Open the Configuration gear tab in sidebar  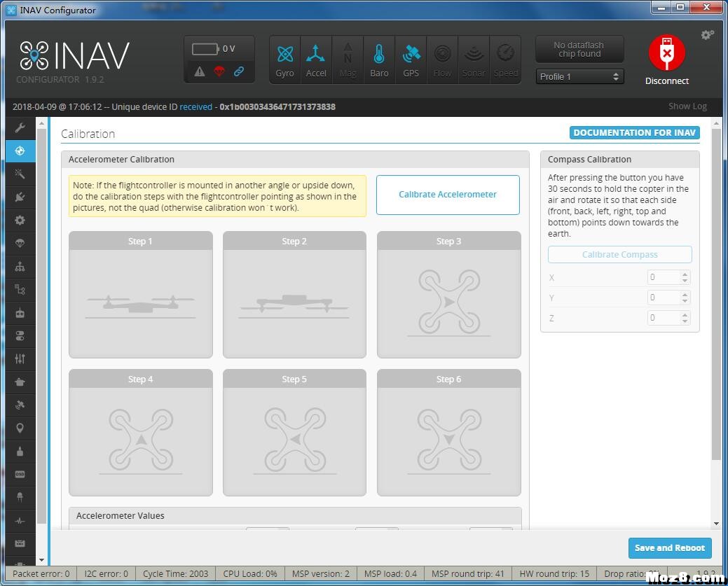coord(20,220)
